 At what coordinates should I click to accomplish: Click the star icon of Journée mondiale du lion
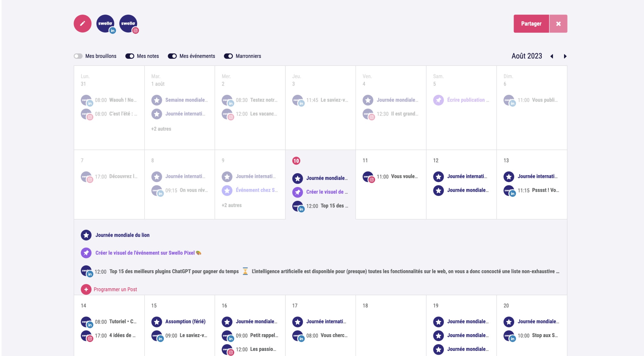(x=86, y=235)
